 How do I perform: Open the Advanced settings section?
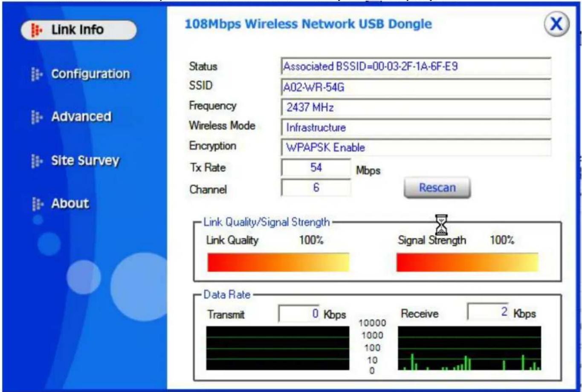[x=81, y=116]
